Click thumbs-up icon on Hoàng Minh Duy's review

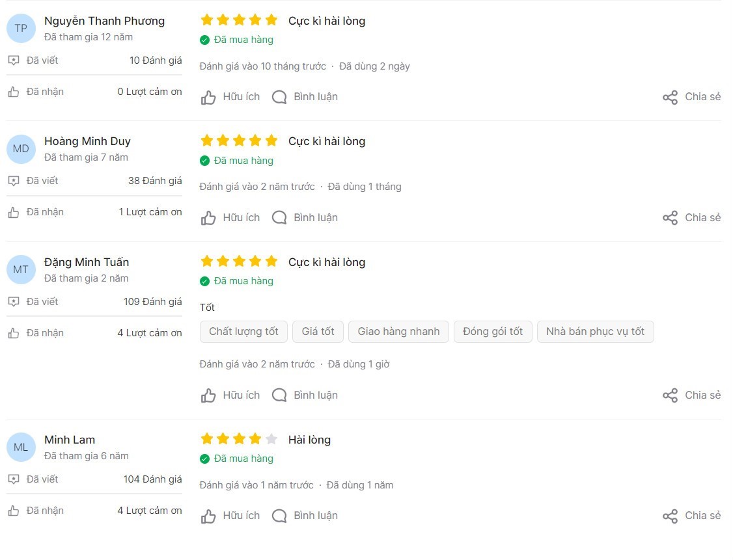point(208,219)
